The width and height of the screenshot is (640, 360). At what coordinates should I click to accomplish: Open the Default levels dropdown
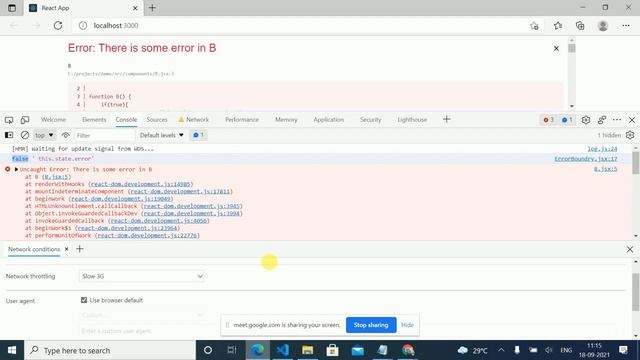tap(162, 135)
